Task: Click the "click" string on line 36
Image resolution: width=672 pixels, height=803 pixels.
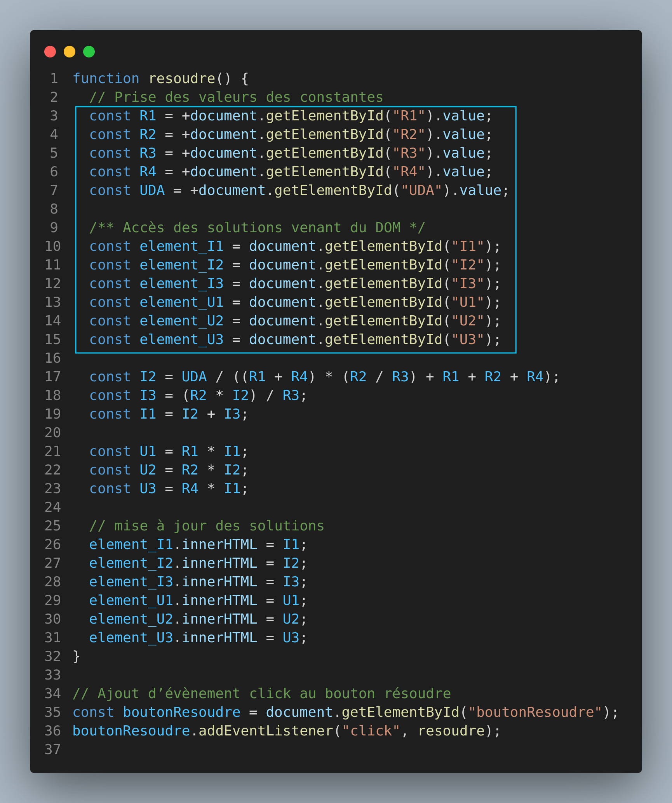Action: (x=371, y=731)
